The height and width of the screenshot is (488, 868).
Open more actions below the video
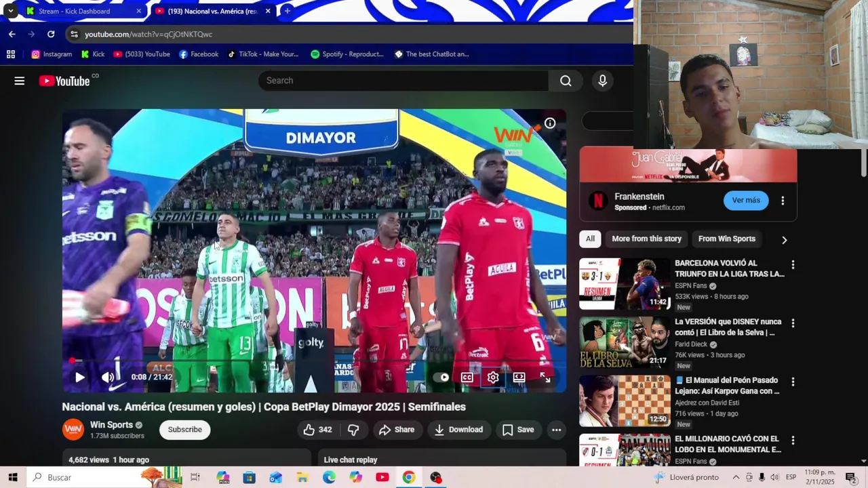pyautogui.click(x=556, y=430)
